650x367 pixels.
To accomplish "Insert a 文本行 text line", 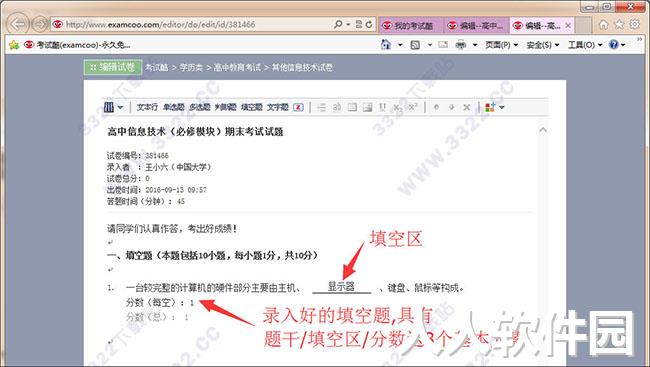I will coord(147,107).
